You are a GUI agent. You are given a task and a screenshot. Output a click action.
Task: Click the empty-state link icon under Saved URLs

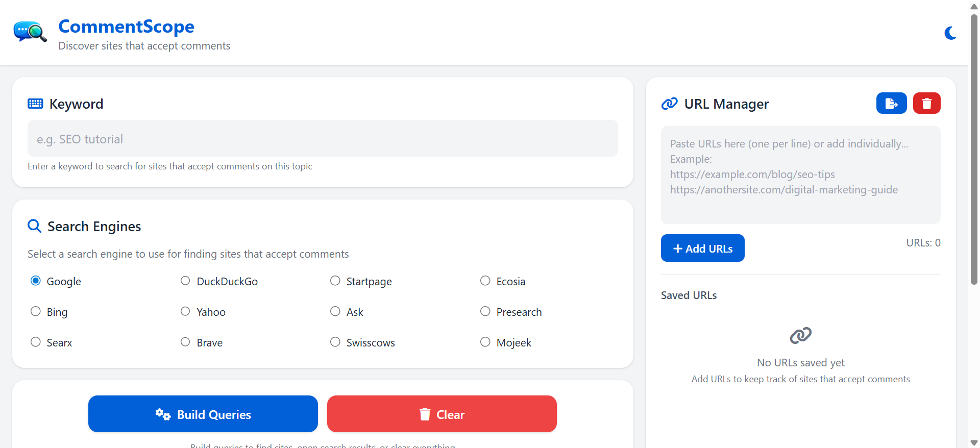pos(800,335)
